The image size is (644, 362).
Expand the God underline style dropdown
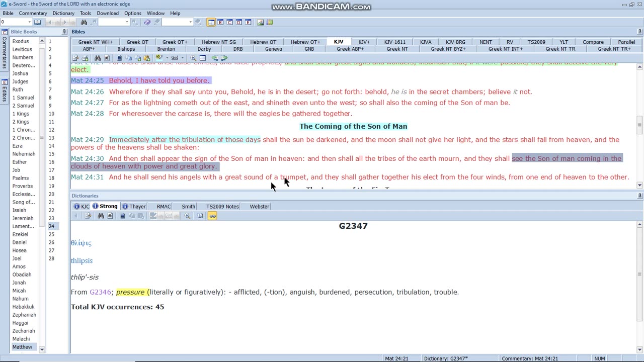(182, 58)
